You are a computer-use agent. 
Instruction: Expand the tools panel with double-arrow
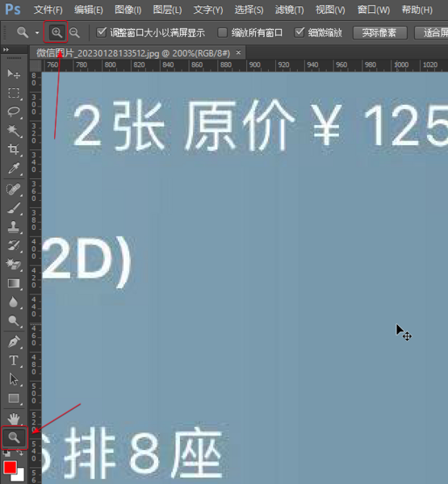6,49
